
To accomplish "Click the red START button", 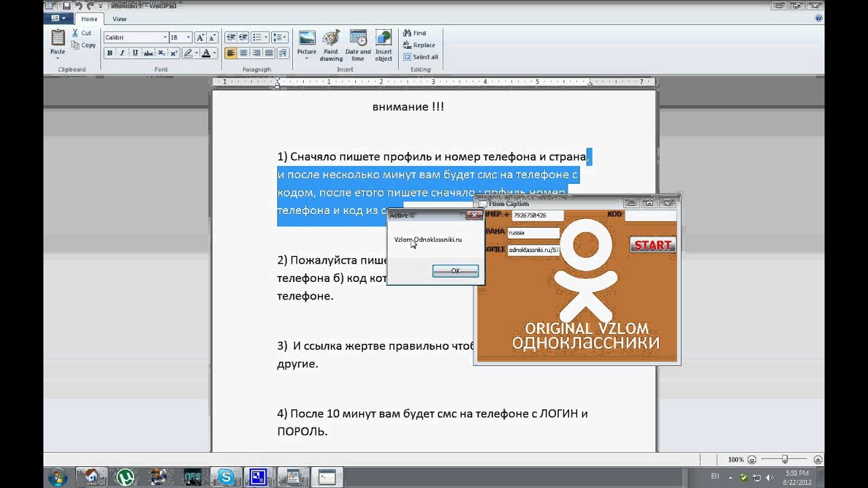I will pyautogui.click(x=653, y=245).
